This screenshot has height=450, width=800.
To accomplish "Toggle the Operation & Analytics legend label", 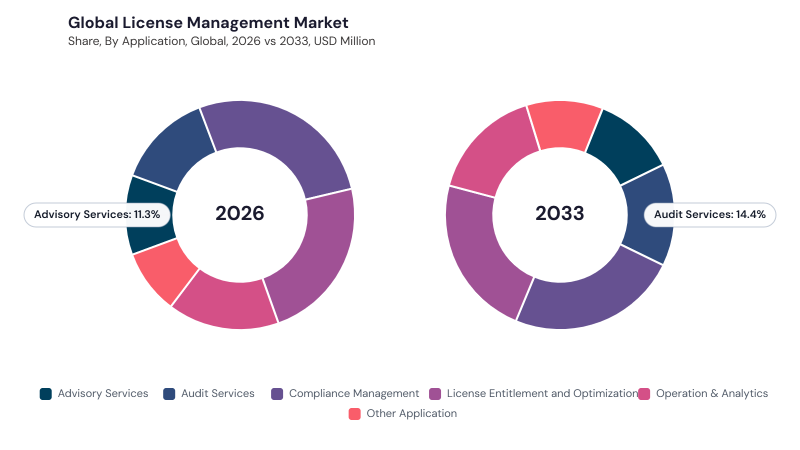I will point(712,393).
